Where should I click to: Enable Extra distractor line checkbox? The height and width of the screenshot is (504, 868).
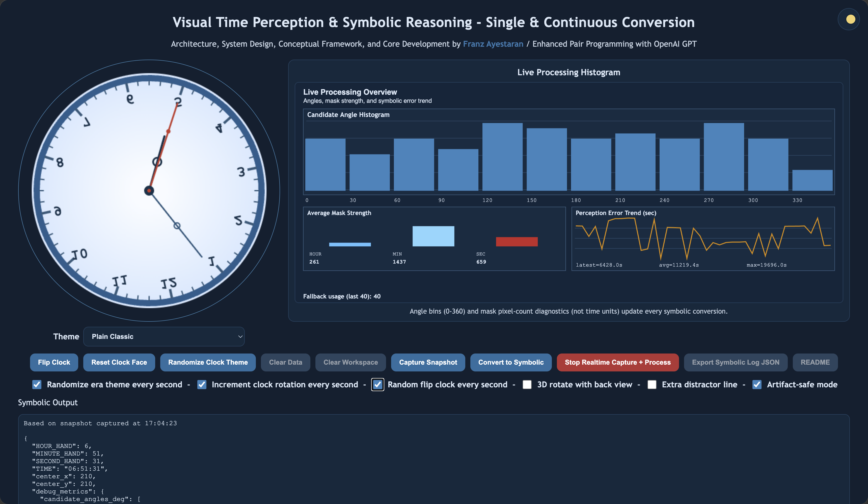[652, 385]
